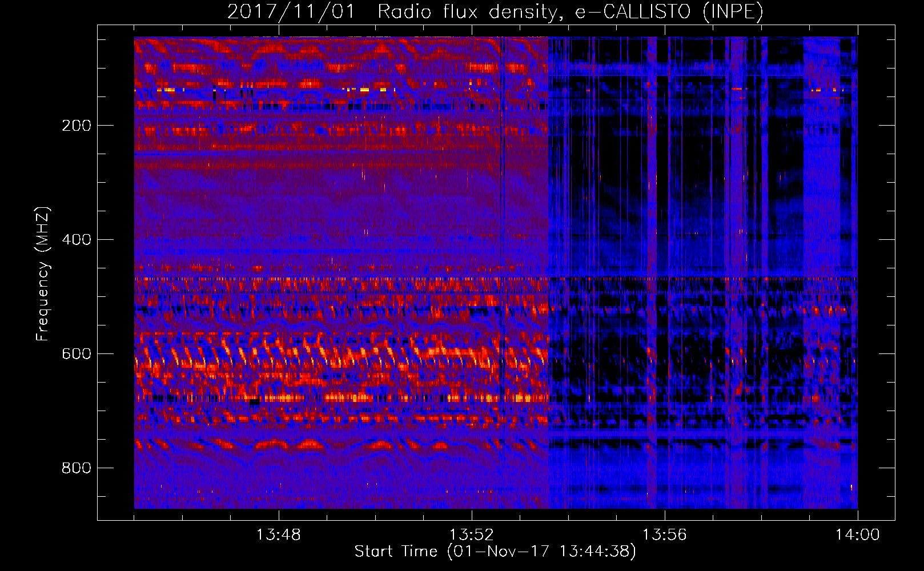Click the plot title '2017/11/01 Radio flux density'
This screenshot has height=571, width=924.
click(495, 11)
